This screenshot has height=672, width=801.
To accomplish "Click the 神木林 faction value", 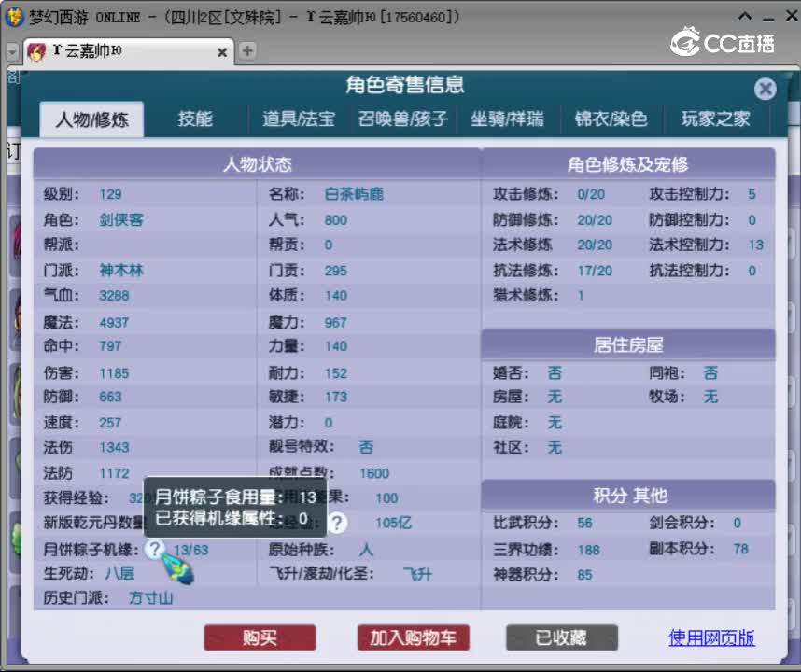I will [x=121, y=270].
